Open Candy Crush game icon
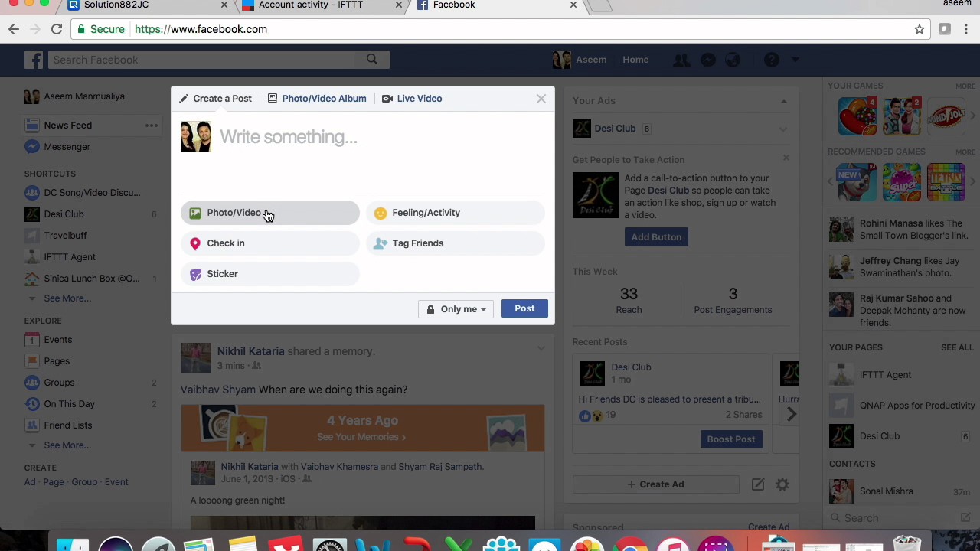The height and width of the screenshot is (551, 980). click(857, 116)
